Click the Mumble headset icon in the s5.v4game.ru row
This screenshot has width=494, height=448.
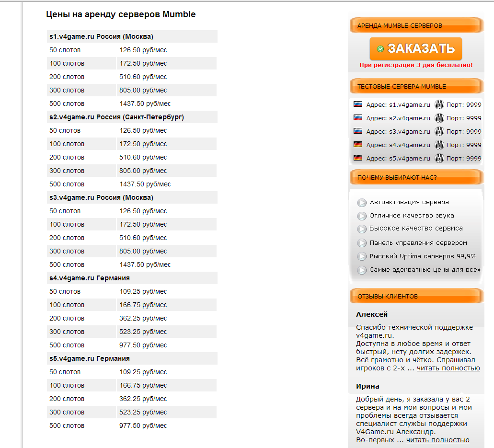pos(439,158)
